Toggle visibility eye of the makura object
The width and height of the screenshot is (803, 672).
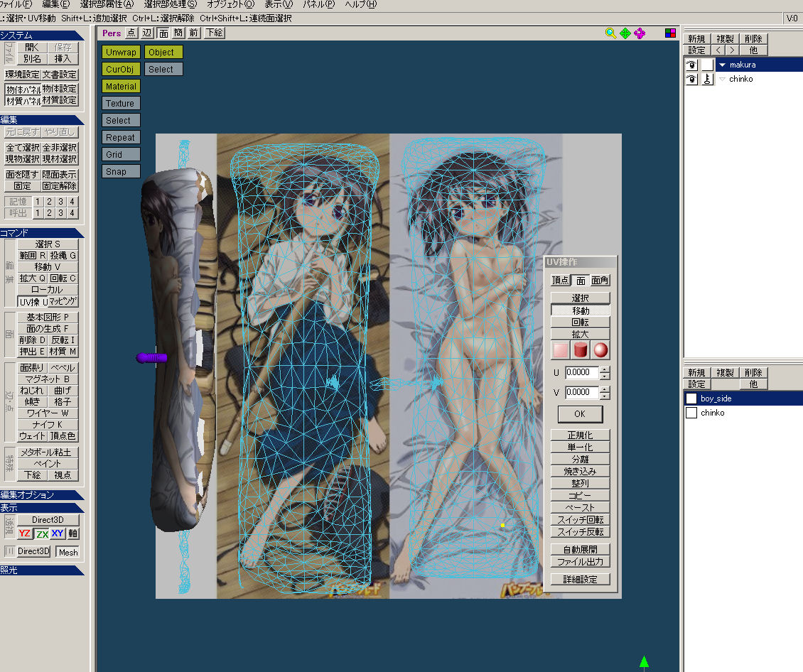[690, 65]
